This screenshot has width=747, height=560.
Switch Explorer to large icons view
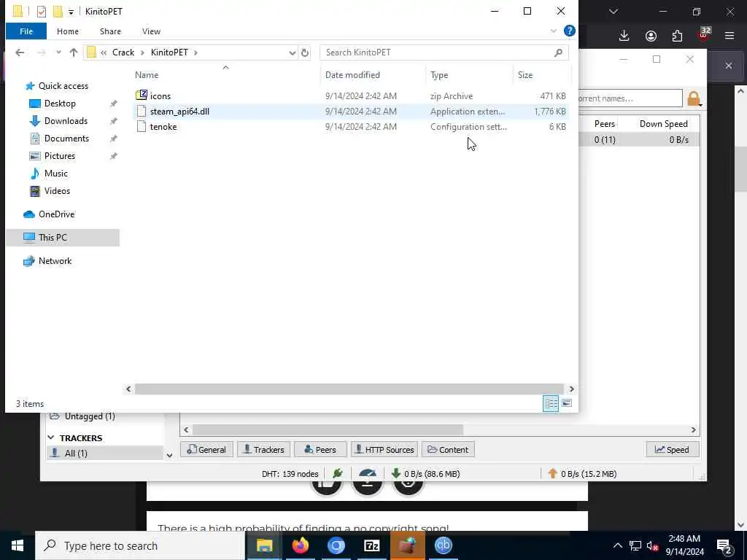(x=566, y=403)
